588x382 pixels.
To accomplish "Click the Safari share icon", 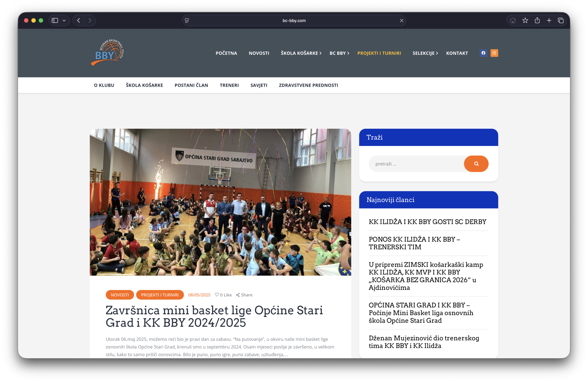I will (537, 20).
